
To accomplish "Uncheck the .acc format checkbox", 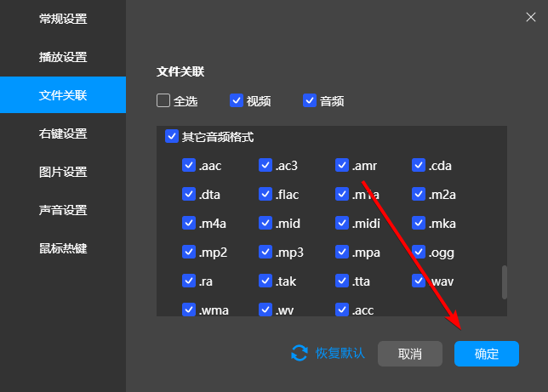I will (x=342, y=310).
